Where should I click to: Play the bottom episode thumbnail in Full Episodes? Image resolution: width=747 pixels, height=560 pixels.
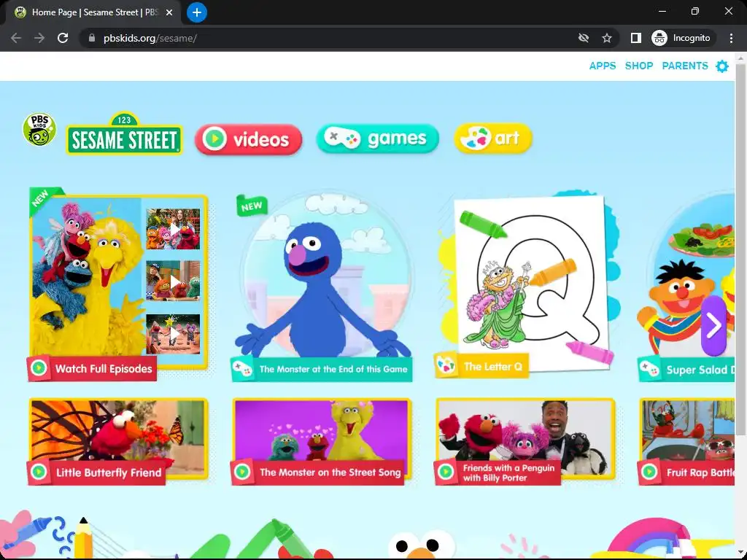173,334
